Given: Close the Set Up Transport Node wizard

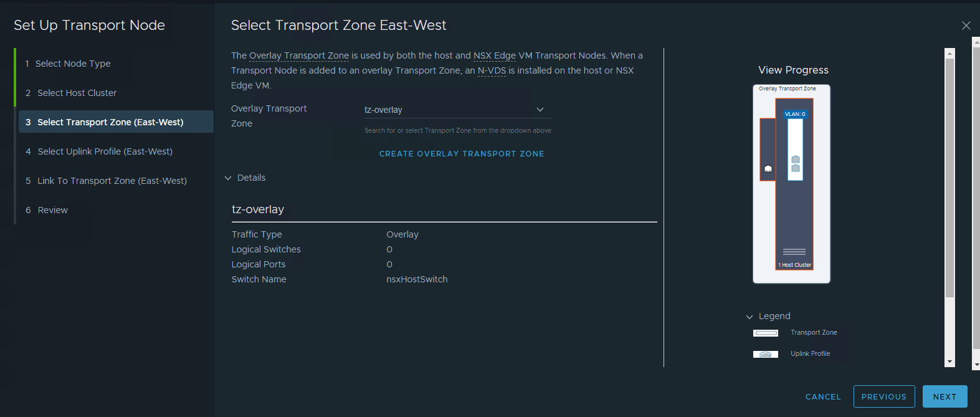Looking at the screenshot, I should (966, 26).
